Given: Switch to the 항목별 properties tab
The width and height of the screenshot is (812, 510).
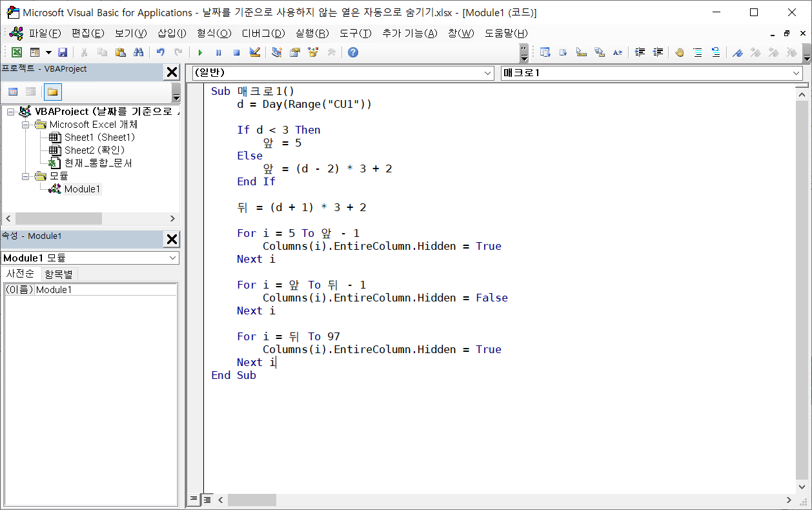Looking at the screenshot, I should (x=59, y=274).
